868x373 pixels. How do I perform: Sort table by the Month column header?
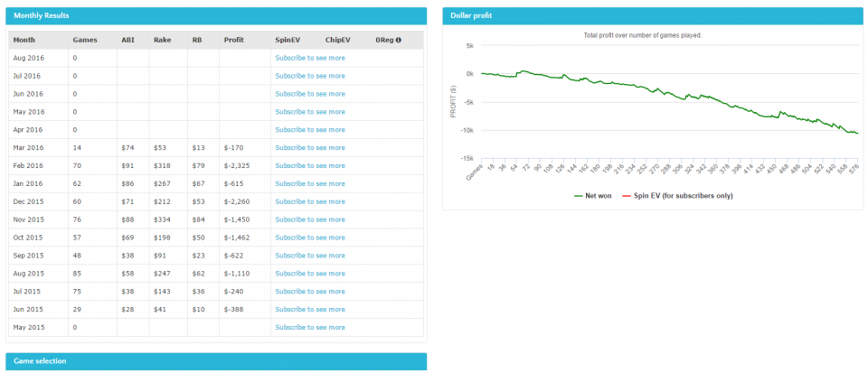click(24, 40)
